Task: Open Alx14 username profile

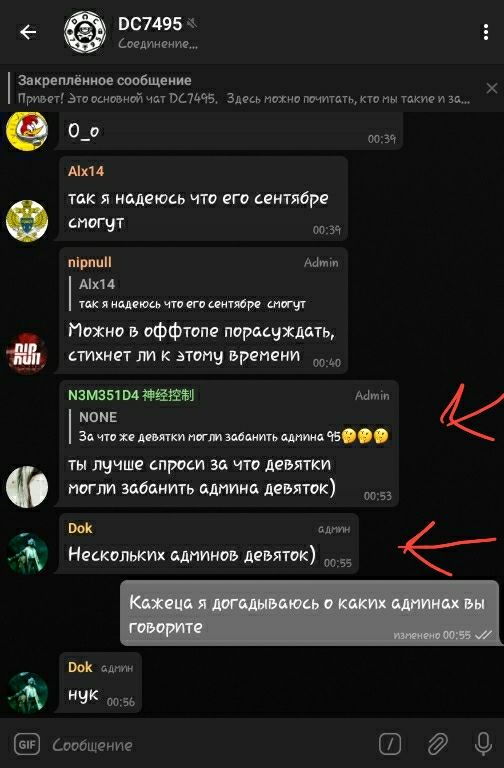Action: (86, 171)
